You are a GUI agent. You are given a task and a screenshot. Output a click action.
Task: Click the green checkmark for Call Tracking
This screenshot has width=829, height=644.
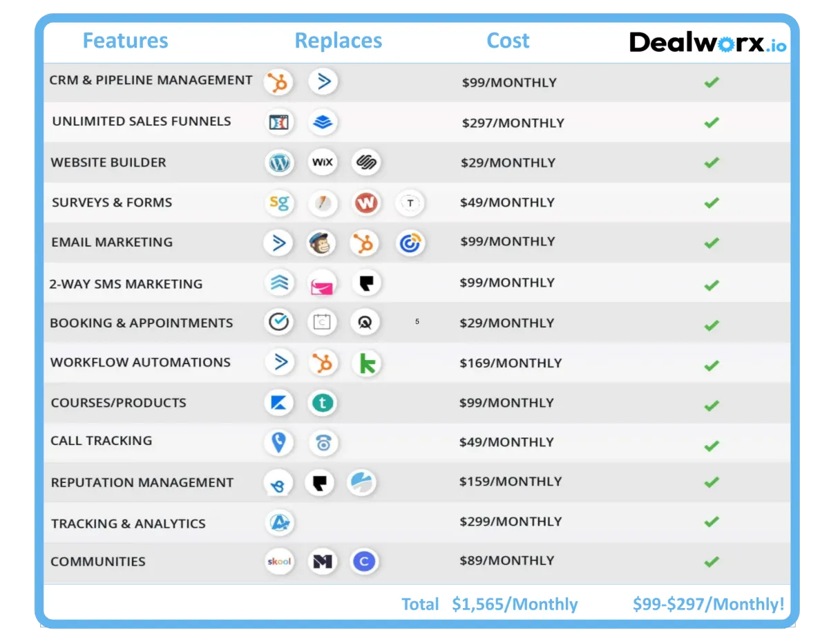pyautogui.click(x=712, y=446)
